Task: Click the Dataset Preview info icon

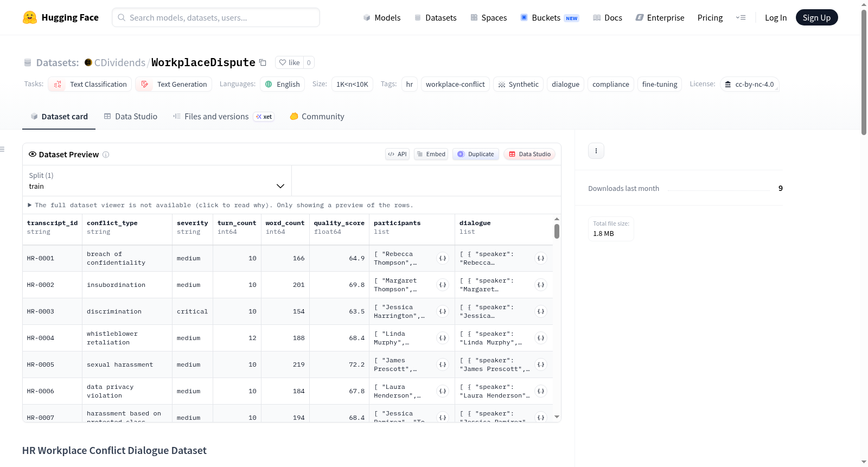Action: [x=106, y=155]
